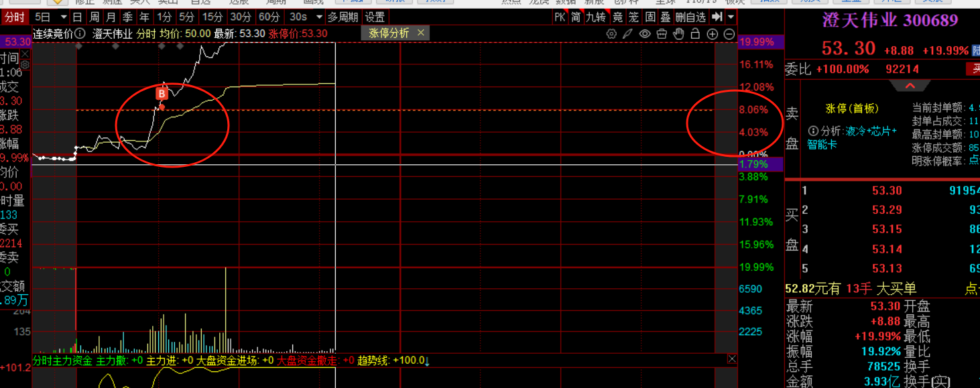This screenshot has width=980, height=388.
Task: Open the 30s interval dropdown arrow
Action: [319, 17]
